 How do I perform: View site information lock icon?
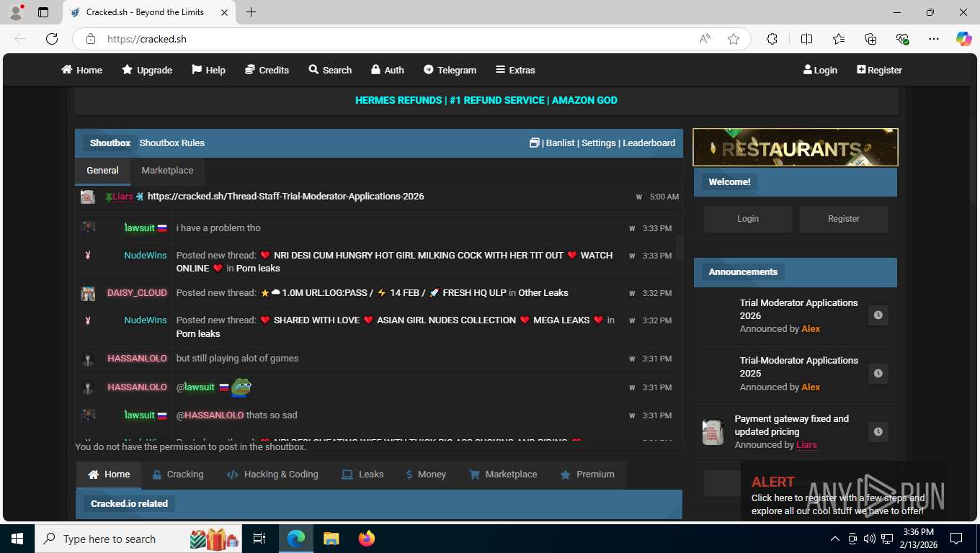click(91, 39)
